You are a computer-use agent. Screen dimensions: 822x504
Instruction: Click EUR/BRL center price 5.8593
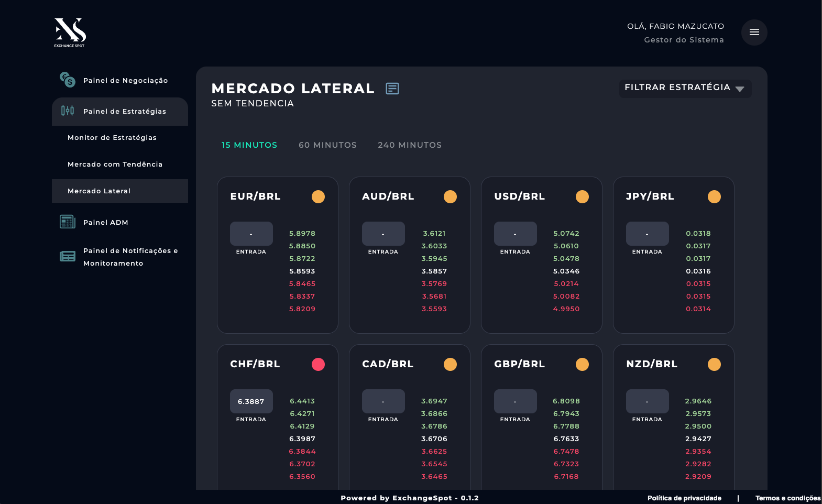(302, 271)
